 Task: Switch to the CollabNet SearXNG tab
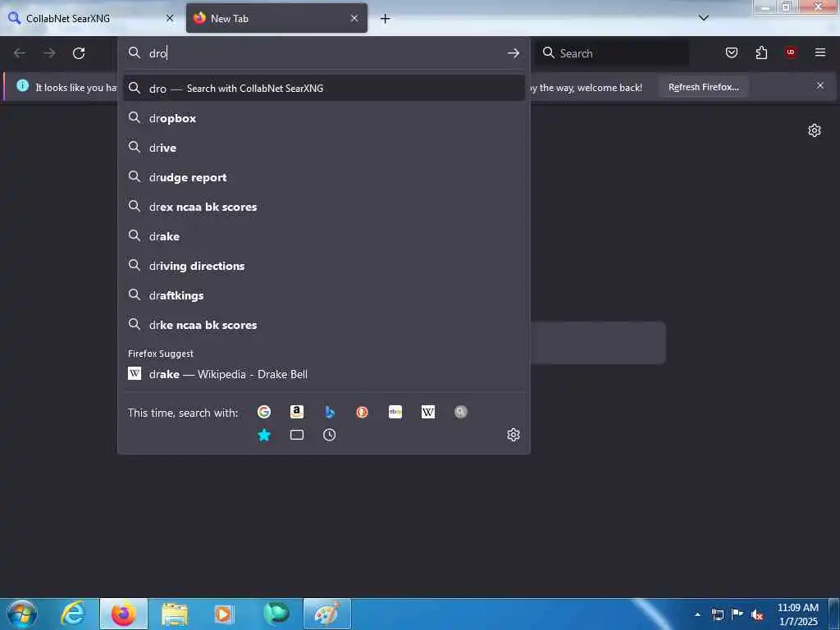tap(91, 18)
